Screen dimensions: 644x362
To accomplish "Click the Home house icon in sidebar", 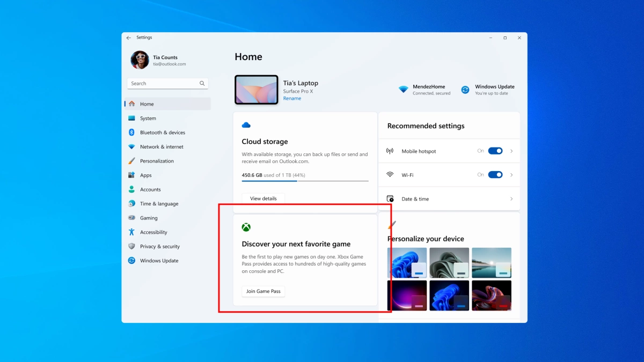I will [x=131, y=104].
